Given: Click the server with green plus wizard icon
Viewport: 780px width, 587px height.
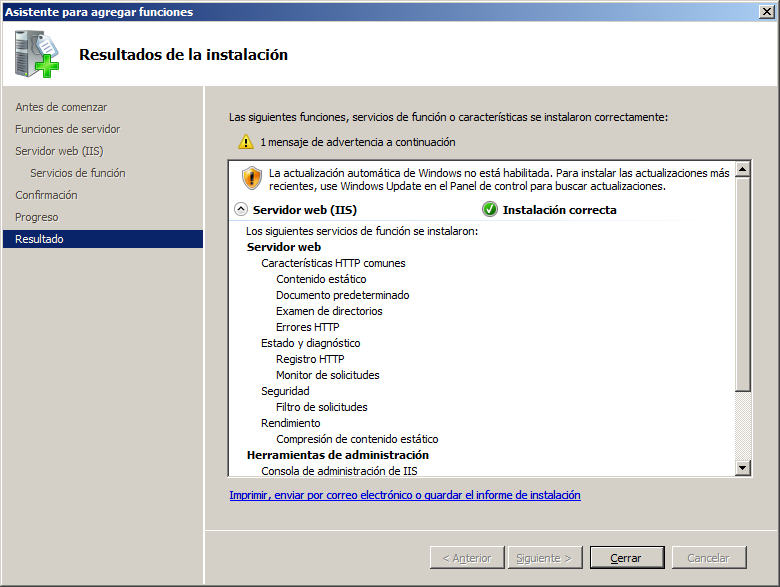Looking at the screenshot, I should click(x=37, y=54).
